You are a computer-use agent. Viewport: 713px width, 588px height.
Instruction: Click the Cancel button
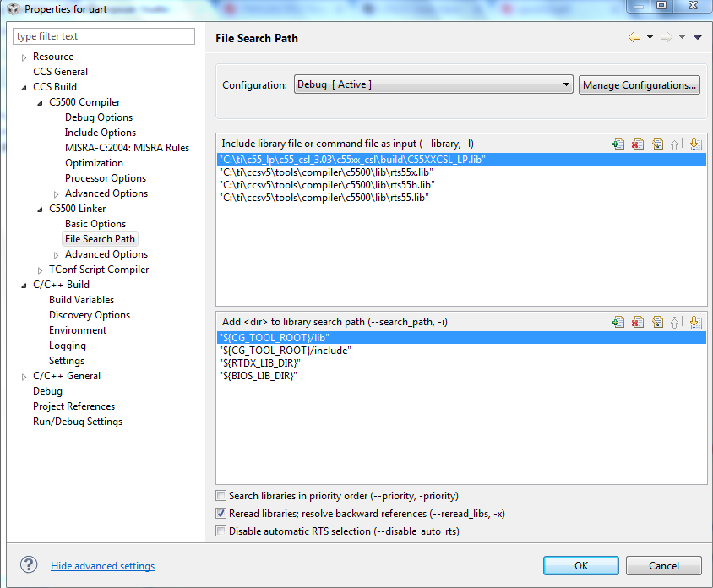point(663,565)
